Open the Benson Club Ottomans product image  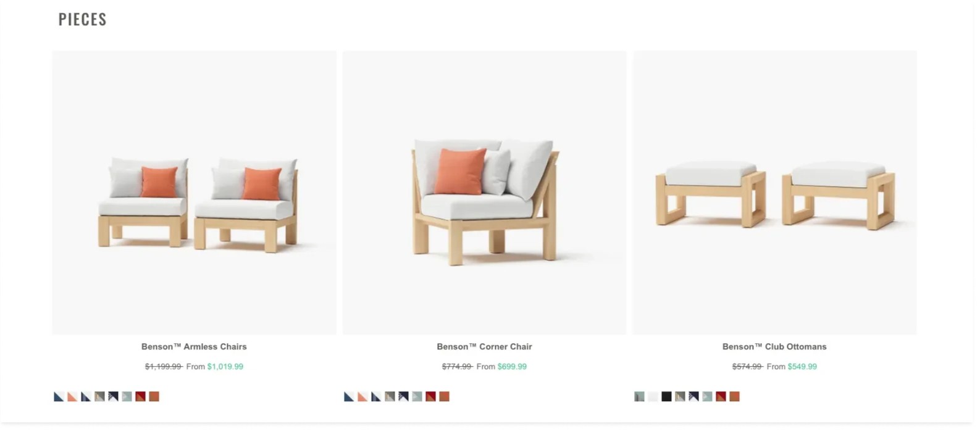click(774, 193)
